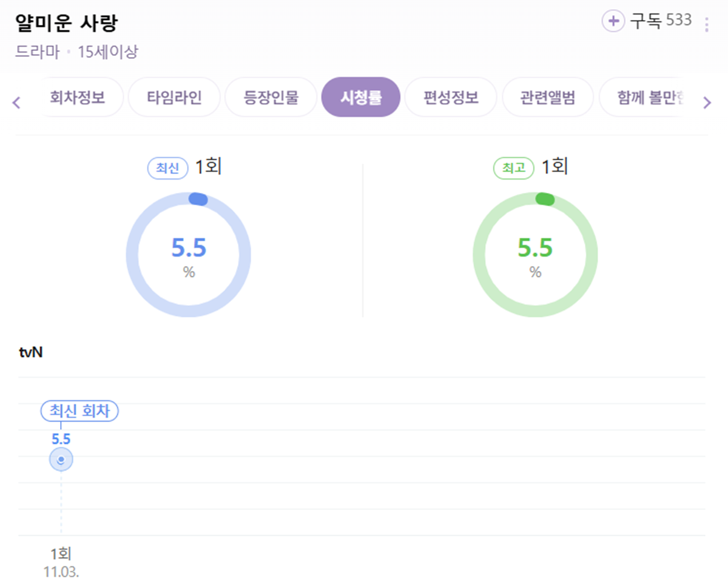Select the 등장인물 tab

[271, 97]
